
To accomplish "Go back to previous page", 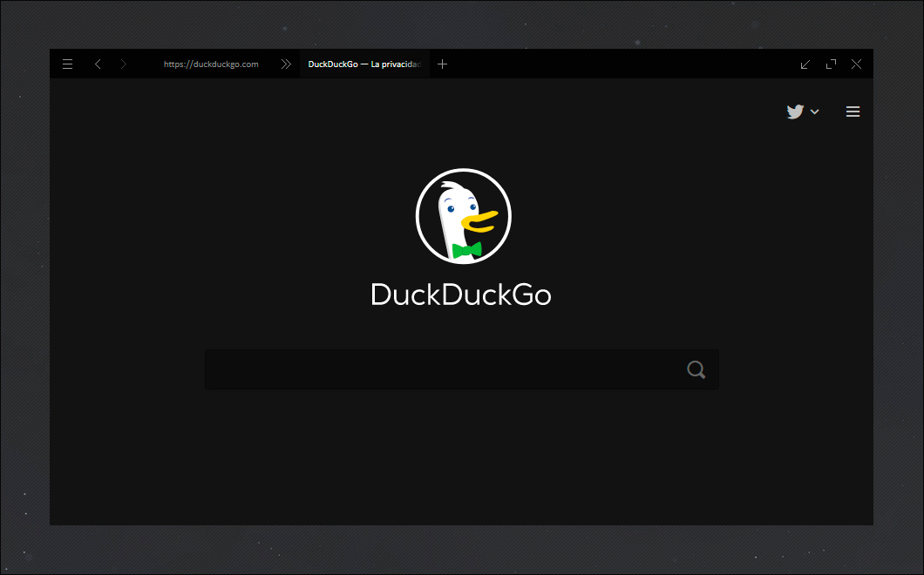I will 98,64.
